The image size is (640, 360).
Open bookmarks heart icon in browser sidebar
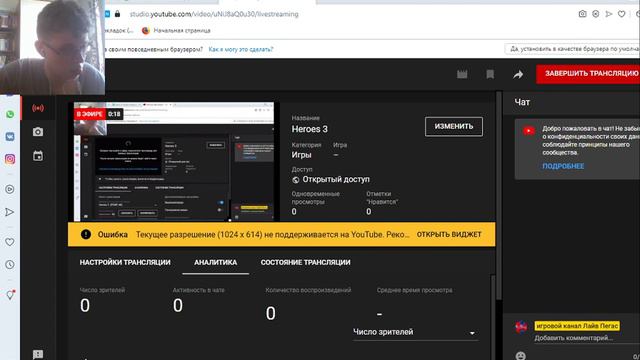click(x=10, y=242)
